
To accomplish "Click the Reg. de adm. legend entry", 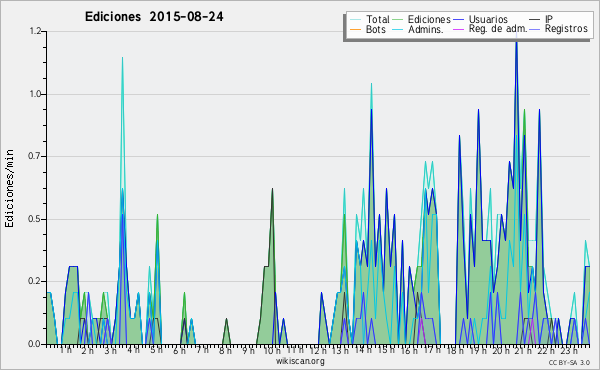I will point(497,29).
